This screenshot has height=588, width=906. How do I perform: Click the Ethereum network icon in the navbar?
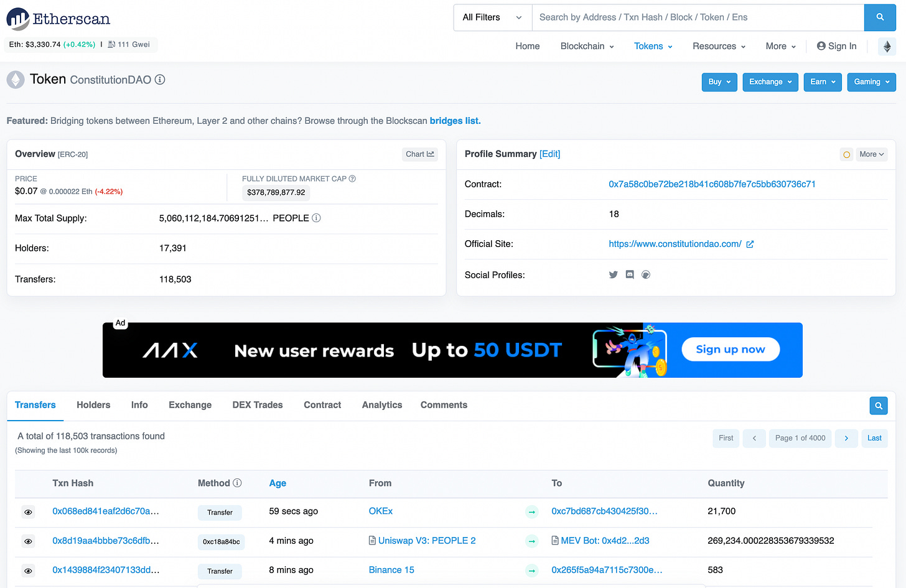[x=887, y=47]
